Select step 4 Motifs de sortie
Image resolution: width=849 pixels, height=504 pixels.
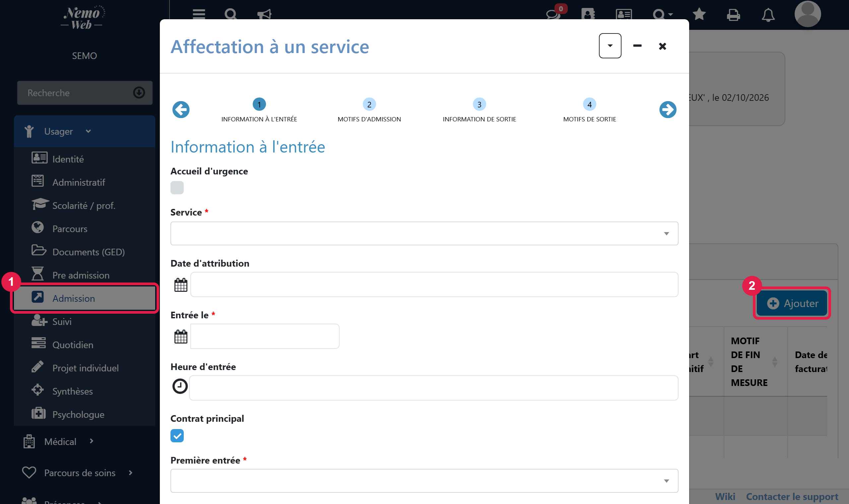tap(590, 110)
